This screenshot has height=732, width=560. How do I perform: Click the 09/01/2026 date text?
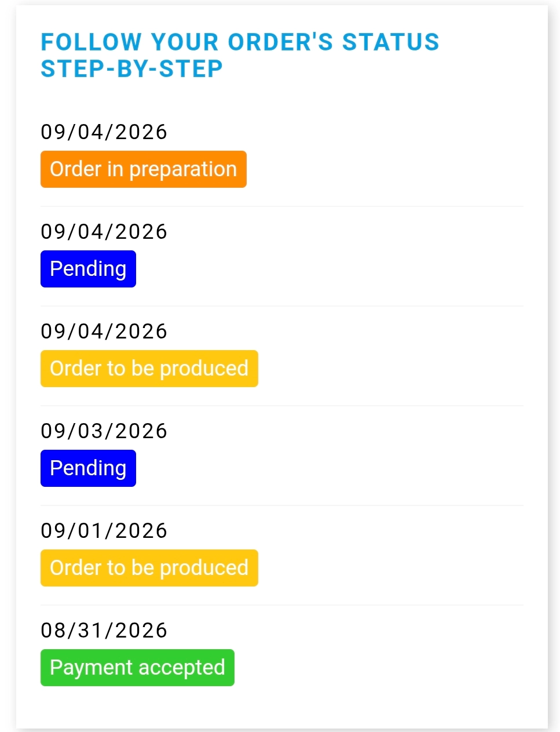(x=104, y=531)
